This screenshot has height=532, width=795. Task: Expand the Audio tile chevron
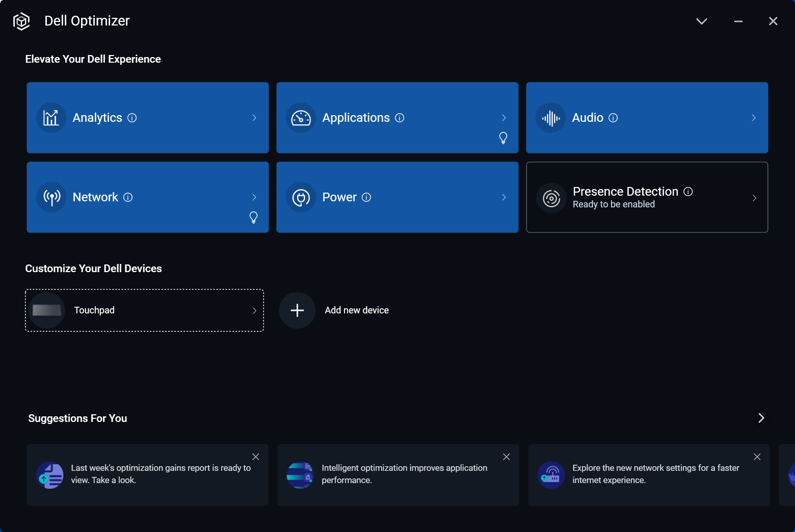click(754, 118)
